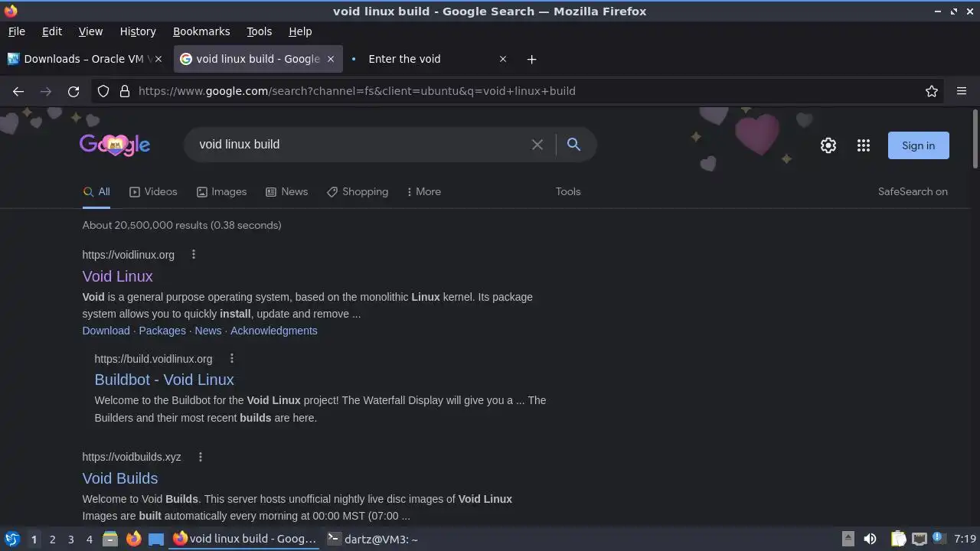Click the show desktop taskbar icon
Image resolution: width=980 pixels, height=551 pixels.
coord(156,539)
